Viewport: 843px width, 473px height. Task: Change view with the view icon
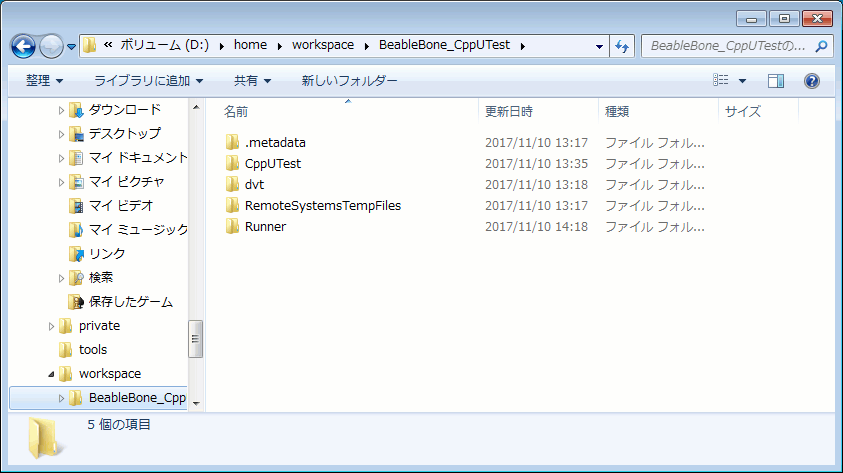tap(720, 81)
